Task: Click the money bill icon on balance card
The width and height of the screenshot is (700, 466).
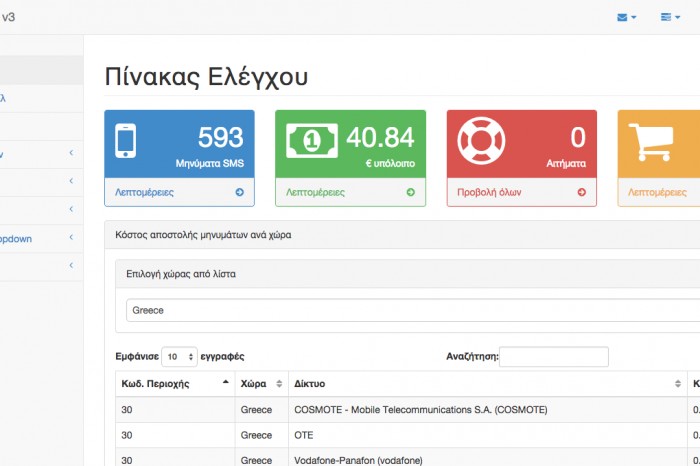Action: coord(312,141)
